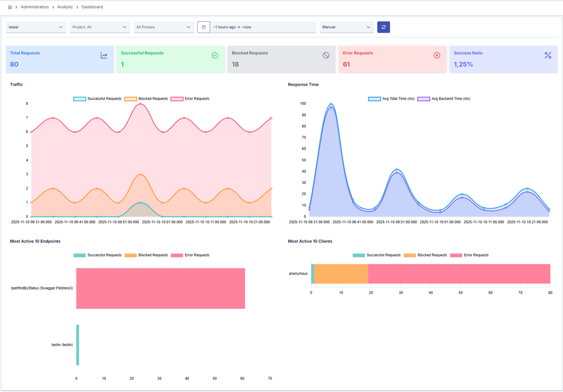Click the Dashboard breadcrumb link
563x392 pixels.
click(x=92, y=7)
